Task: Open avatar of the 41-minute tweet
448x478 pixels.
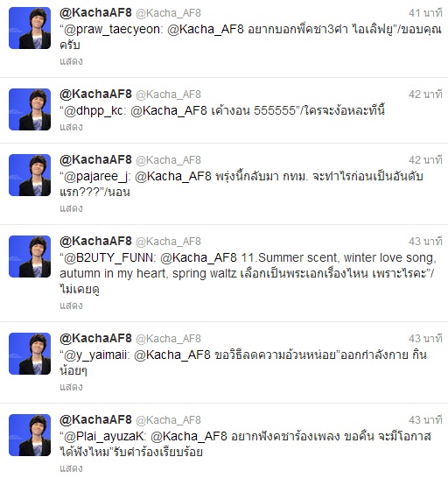Action: pos(30,28)
